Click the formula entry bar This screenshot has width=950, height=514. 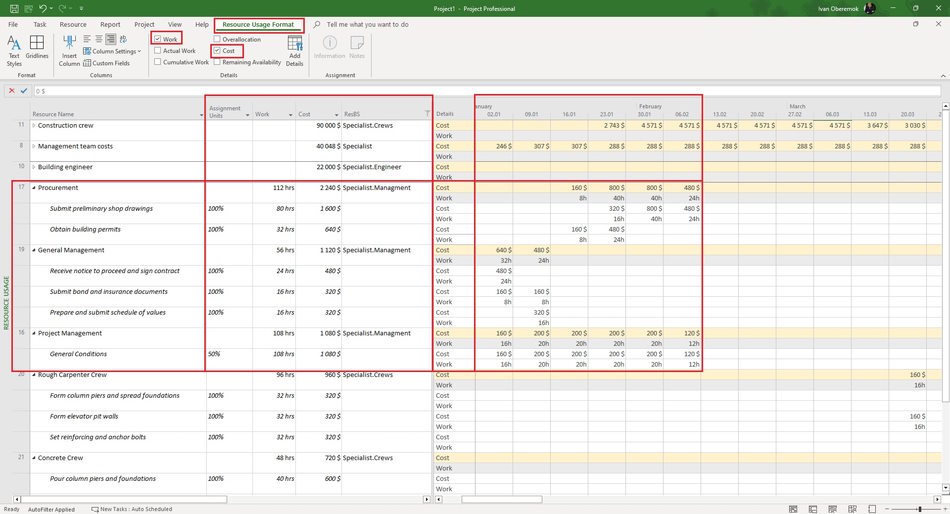[487, 91]
